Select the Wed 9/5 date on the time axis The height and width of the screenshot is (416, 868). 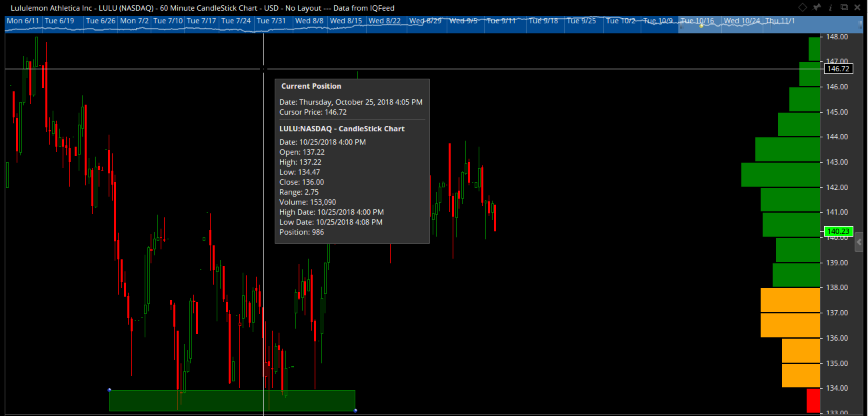pyautogui.click(x=463, y=21)
